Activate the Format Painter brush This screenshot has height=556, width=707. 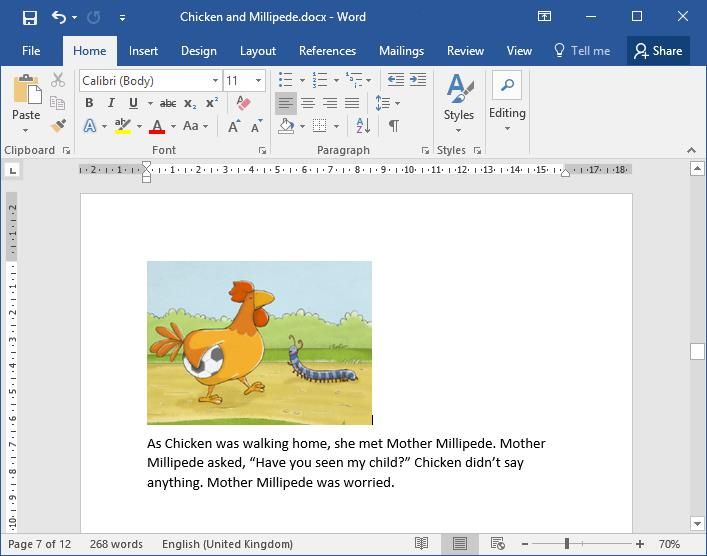click(58, 125)
